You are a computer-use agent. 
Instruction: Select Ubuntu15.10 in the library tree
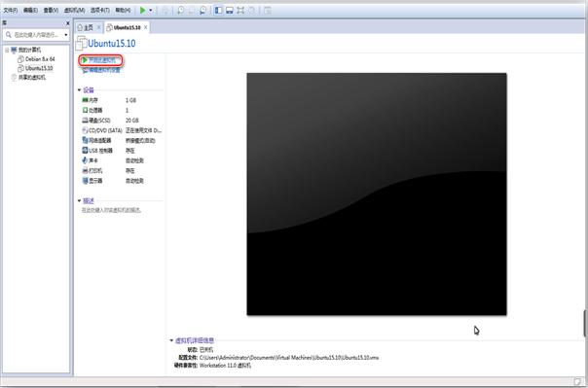click(39, 68)
